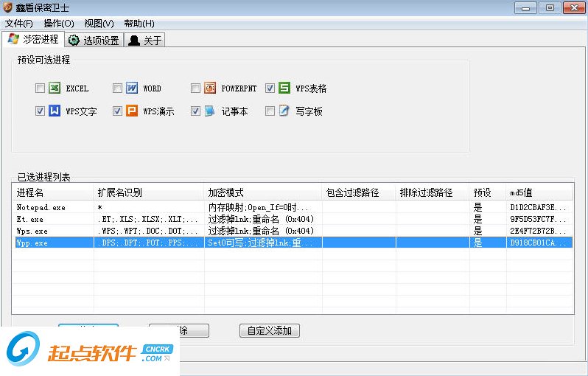Switch to the 选项设置 tab
Screen dimensions: 588x376
[94, 40]
